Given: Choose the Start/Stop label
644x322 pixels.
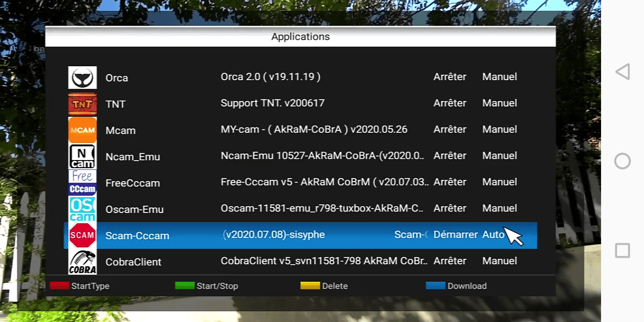Looking at the screenshot, I should pos(217,286).
